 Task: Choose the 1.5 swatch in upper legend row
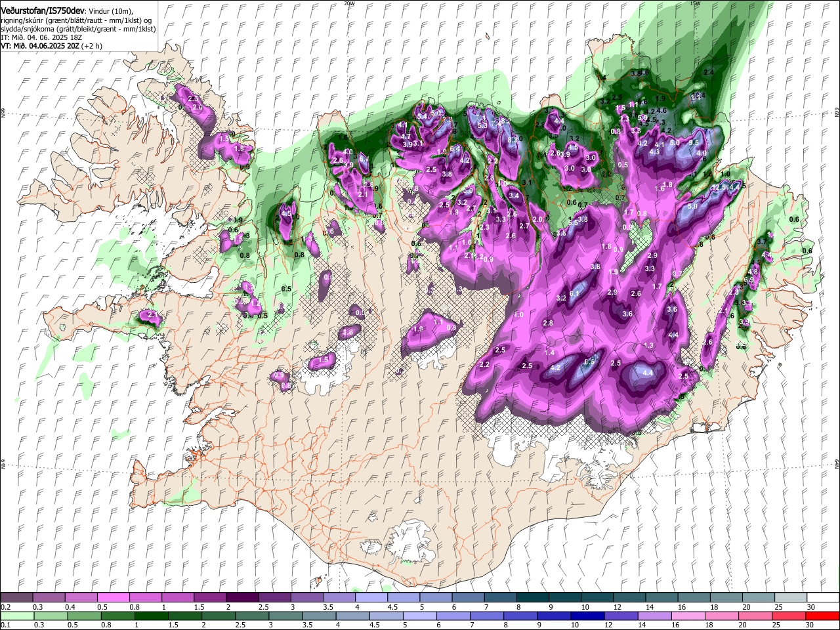point(210,597)
